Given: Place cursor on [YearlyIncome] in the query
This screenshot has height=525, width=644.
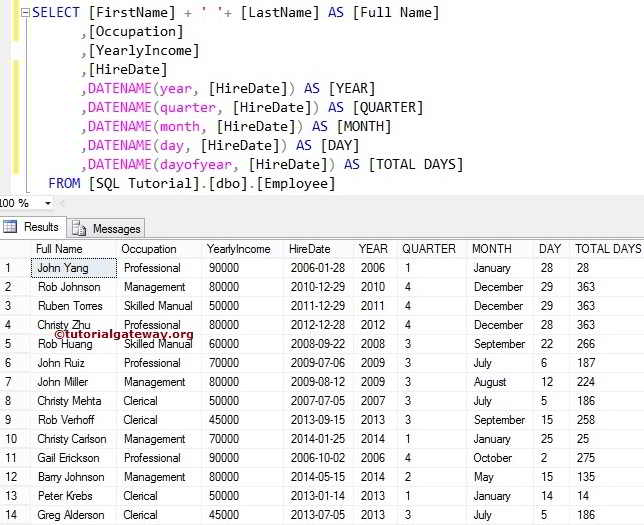Looking at the screenshot, I should pyautogui.click(x=144, y=51).
